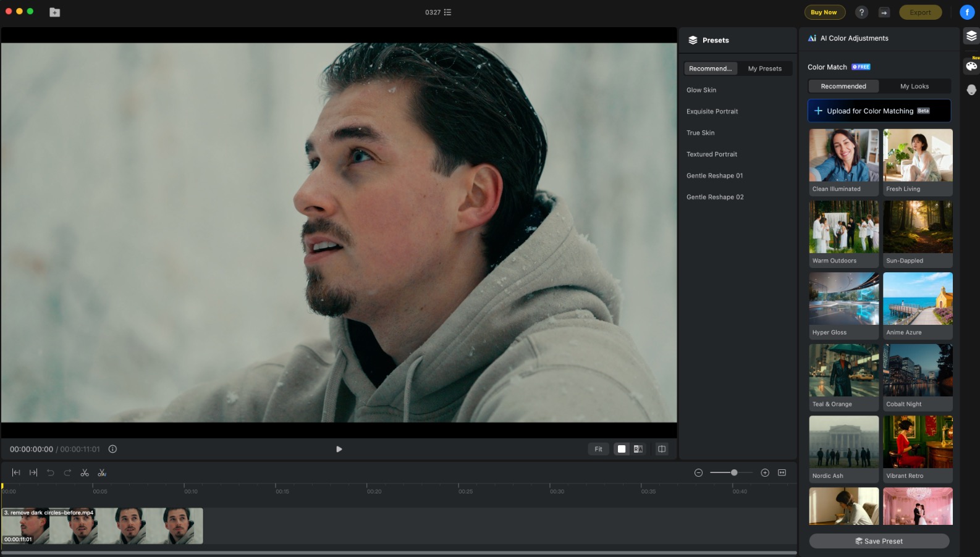This screenshot has width=980, height=557.
Task: Toggle the split-screen compare view
Action: (662, 449)
